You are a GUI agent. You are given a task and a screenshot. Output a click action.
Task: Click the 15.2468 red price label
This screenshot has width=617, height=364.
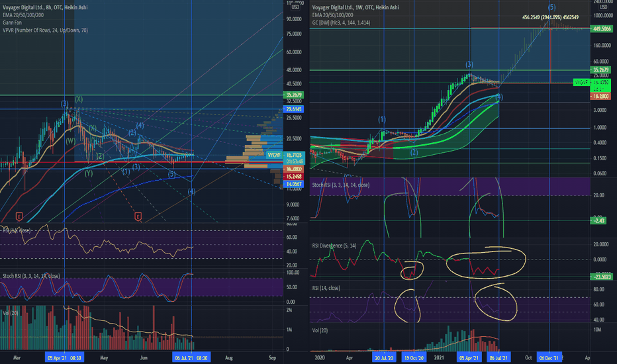pyautogui.click(x=293, y=176)
